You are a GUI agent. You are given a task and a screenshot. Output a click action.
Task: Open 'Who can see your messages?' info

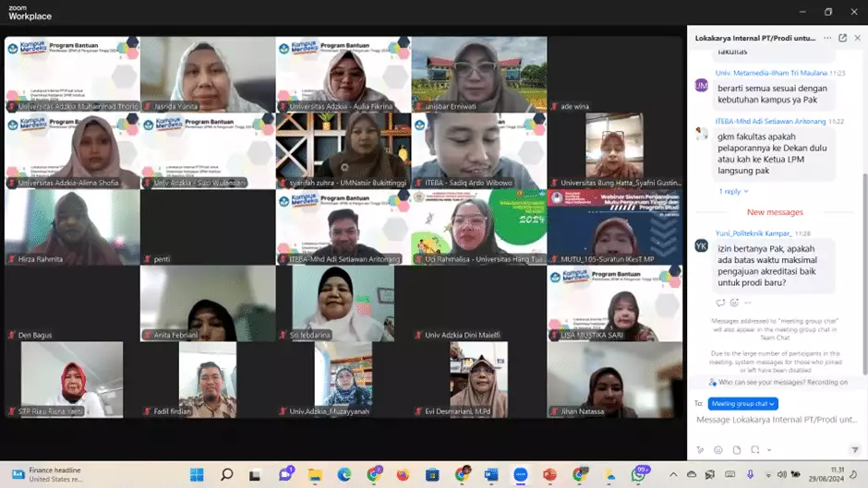[778, 382]
